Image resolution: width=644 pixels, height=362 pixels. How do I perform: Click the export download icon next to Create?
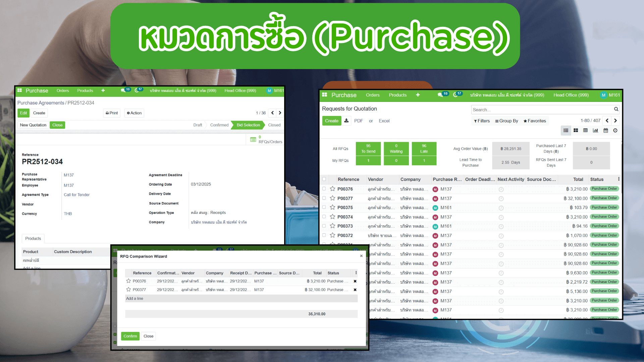[x=346, y=121]
